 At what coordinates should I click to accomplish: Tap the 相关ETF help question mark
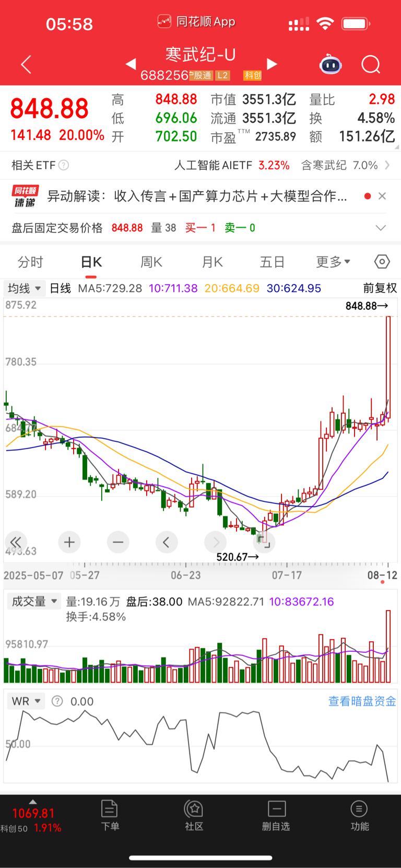(64, 165)
